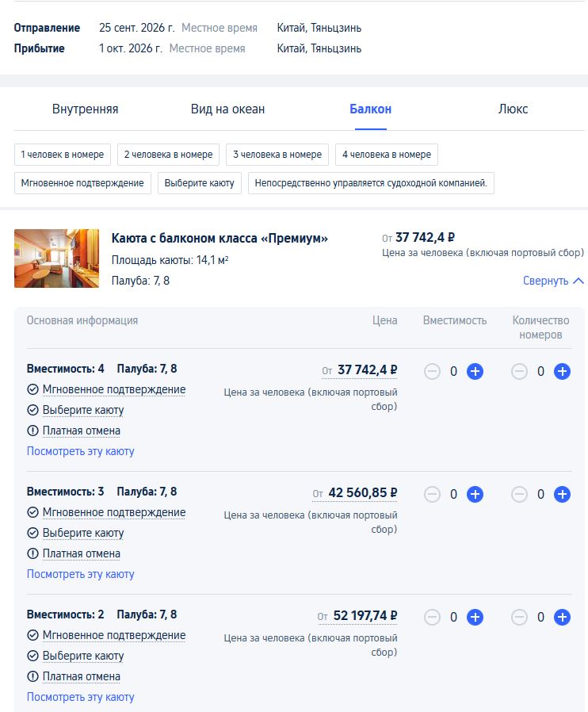This screenshot has height=712, width=588.
Task: Click Платная отмена in capacity 2 row
Action: click(81, 676)
